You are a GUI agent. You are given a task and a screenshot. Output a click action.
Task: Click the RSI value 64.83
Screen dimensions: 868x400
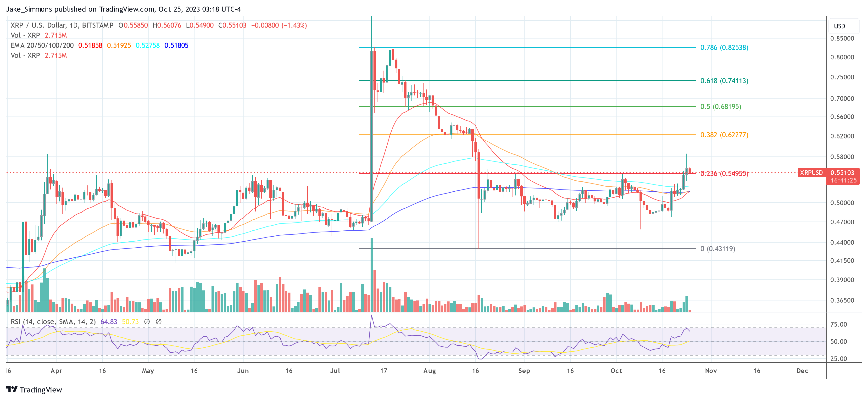(x=109, y=322)
